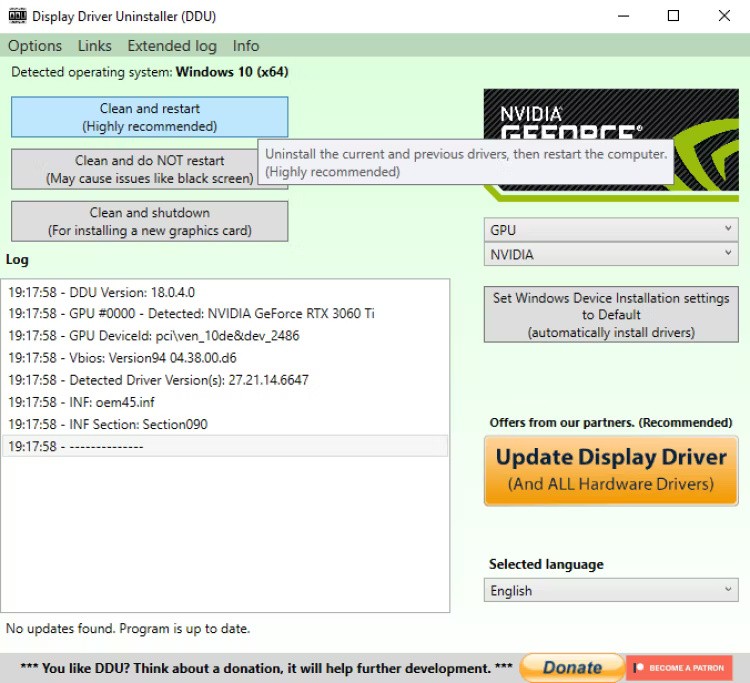The width and height of the screenshot is (750, 683).
Task: Click the DDU app icon in title bar
Action: 16,16
